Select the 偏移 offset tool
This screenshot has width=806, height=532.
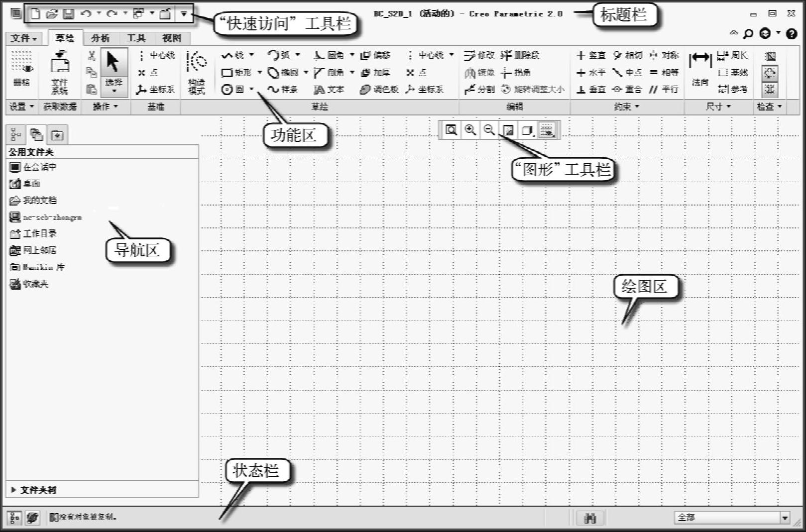(x=375, y=55)
